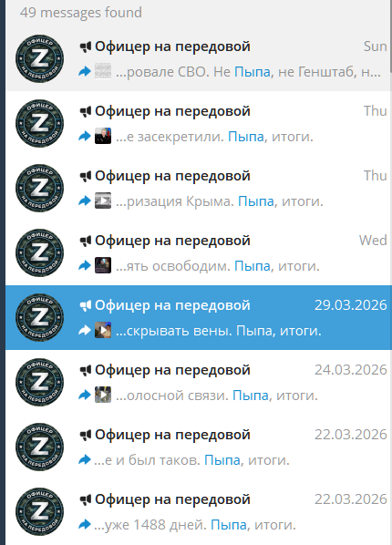
Task: Click the forward arrow in the «засекретили» result
Action: click(x=85, y=137)
